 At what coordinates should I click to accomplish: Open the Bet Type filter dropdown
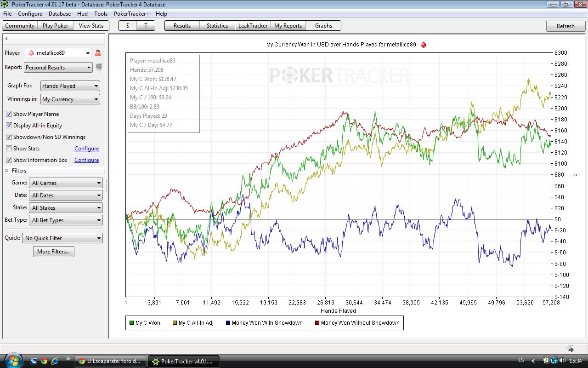coord(66,220)
